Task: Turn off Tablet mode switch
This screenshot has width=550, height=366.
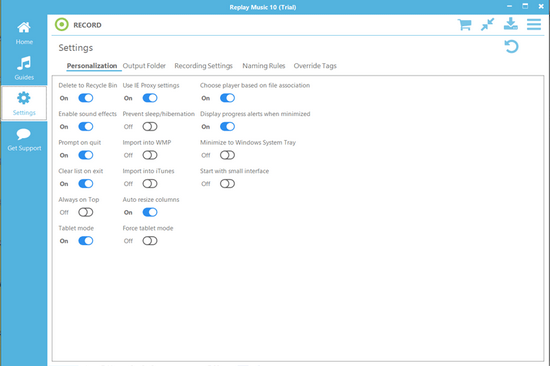Action: pos(86,241)
